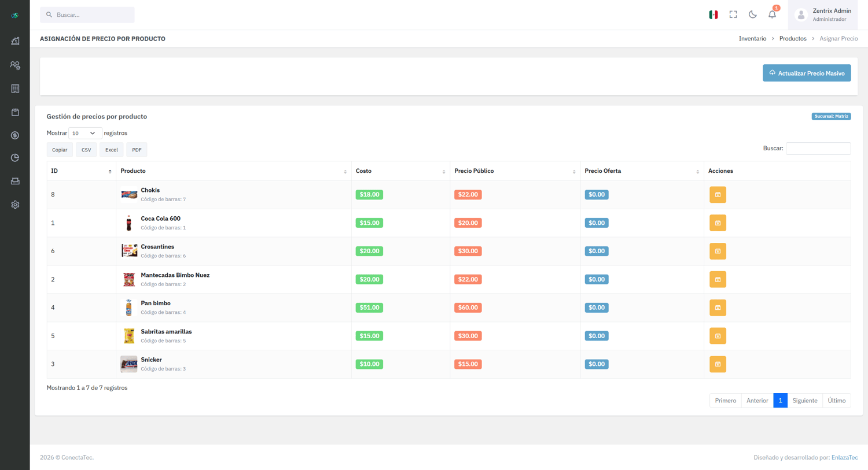
Task: Click the $15.00 public price for Snicker
Action: click(x=468, y=364)
